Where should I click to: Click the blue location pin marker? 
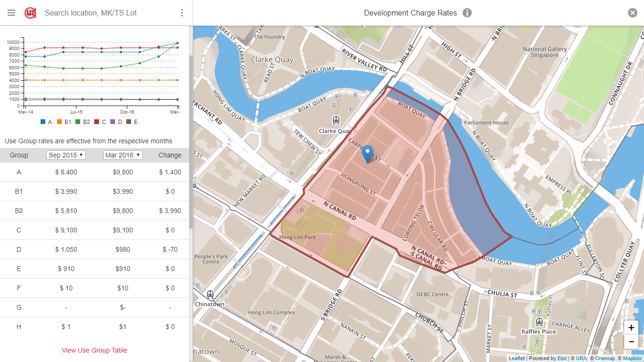pyautogui.click(x=367, y=155)
